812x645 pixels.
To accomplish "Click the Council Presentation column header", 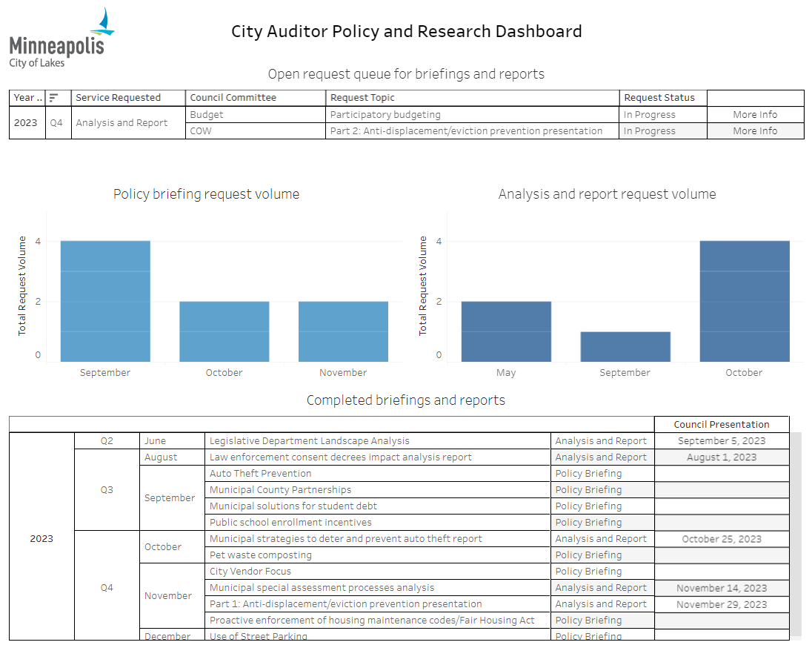I will coord(722,424).
